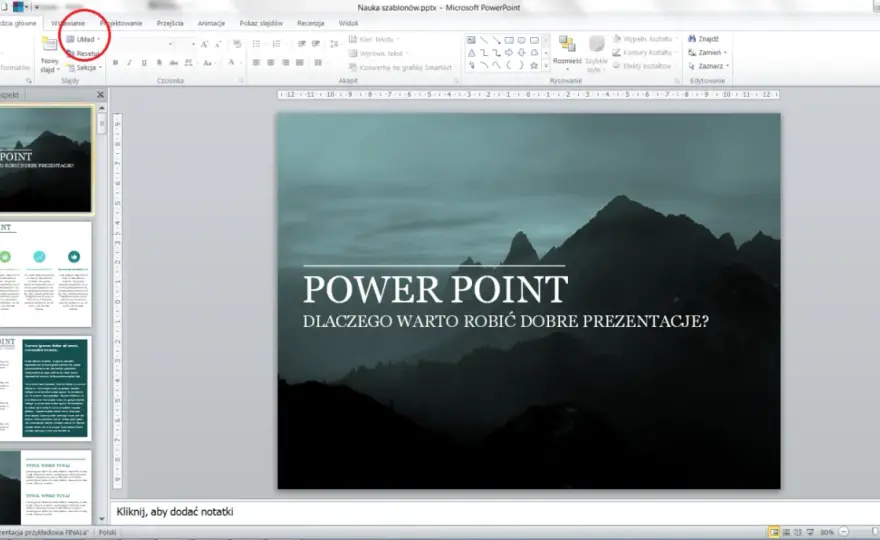Switch to Slide Sorter view

[786, 532]
